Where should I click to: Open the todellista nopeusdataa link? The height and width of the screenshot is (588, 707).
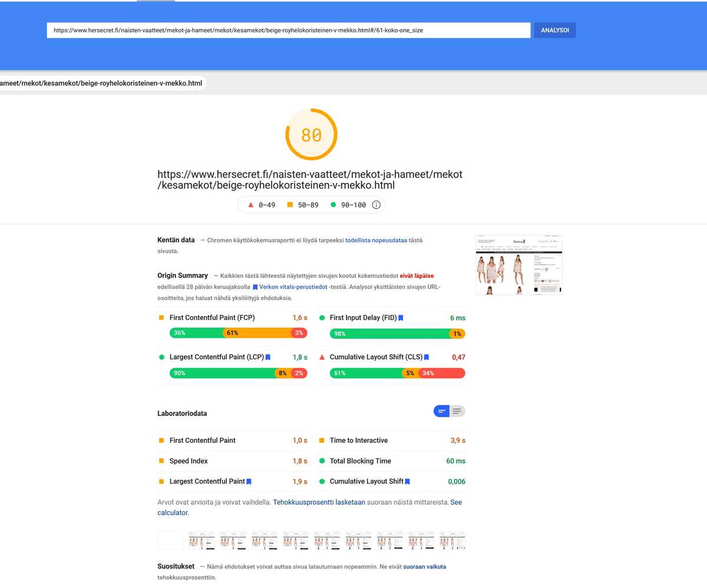click(x=376, y=240)
